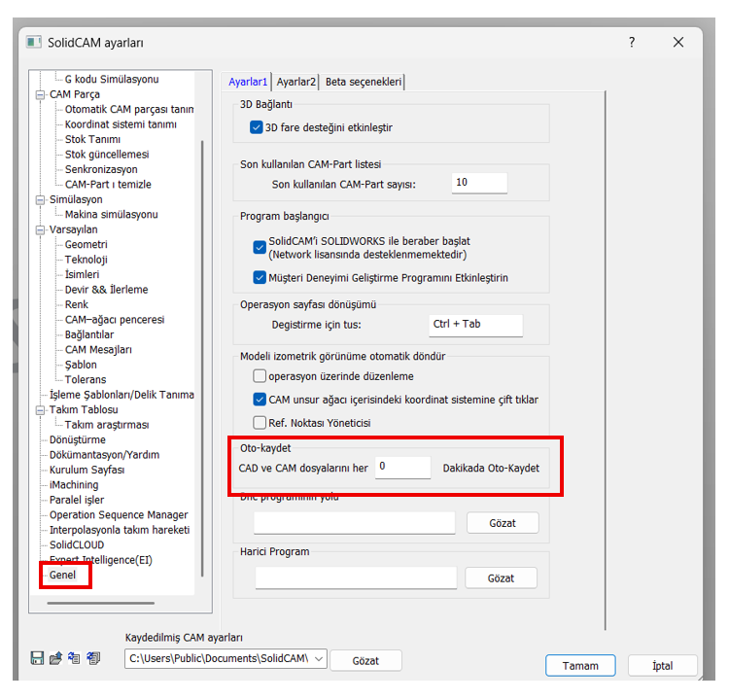This screenshot has height=700, width=729.
Task: Select CAM Mesajları tree item
Action: [x=98, y=350]
